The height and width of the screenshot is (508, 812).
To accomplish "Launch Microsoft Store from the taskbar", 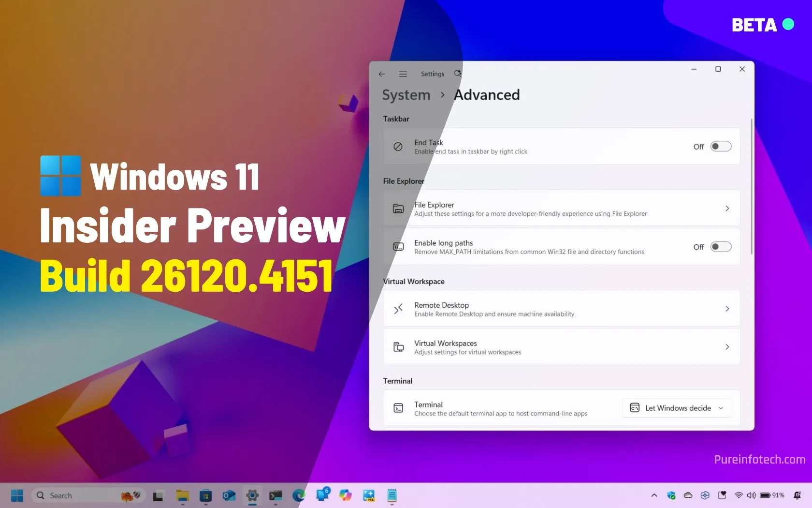I will (x=206, y=495).
